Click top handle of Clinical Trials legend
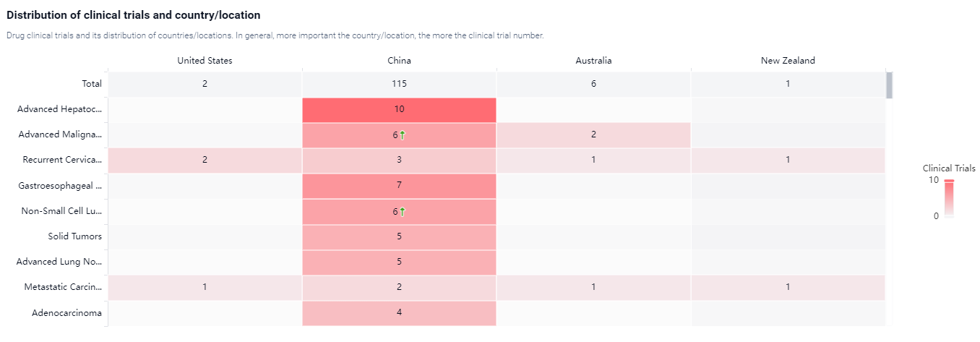Screen dimensions: 980x342 949,181
